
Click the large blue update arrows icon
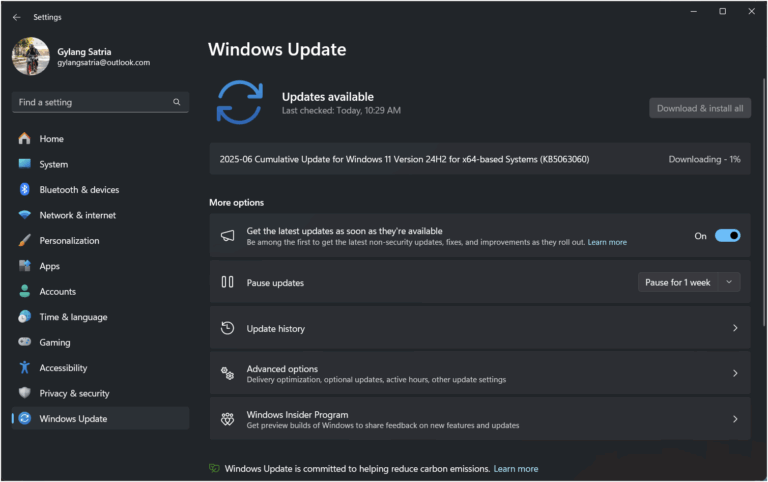pyautogui.click(x=240, y=102)
